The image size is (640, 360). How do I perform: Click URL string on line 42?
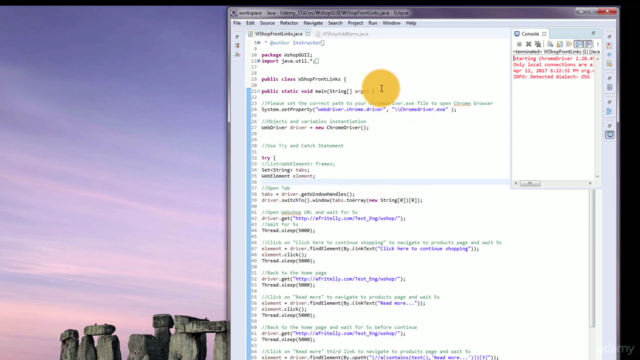coord(345,218)
